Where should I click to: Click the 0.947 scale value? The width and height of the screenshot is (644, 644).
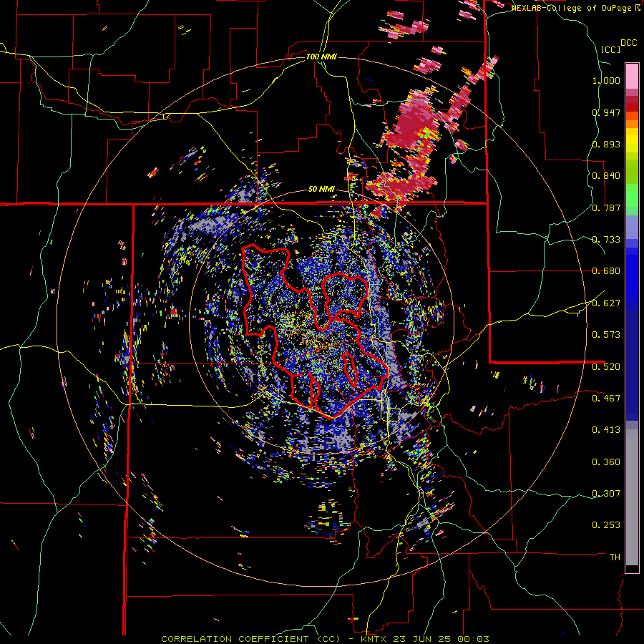[x=606, y=112]
